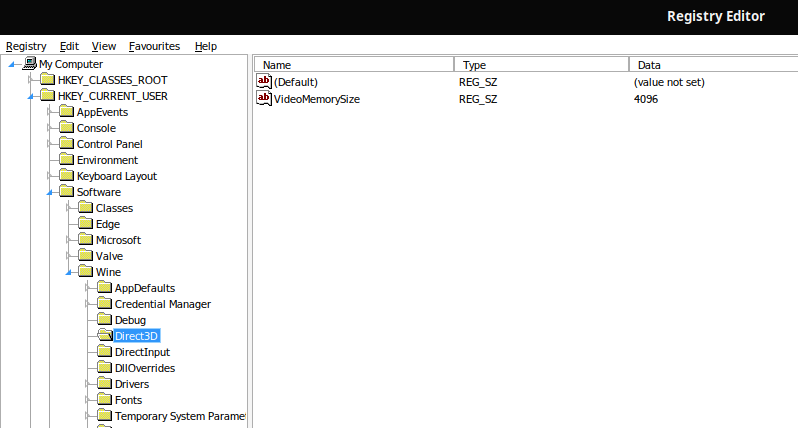Image resolution: width=798 pixels, height=428 pixels.
Task: Collapse the HKEY_CURRENT_USER node
Action: pos(31,96)
